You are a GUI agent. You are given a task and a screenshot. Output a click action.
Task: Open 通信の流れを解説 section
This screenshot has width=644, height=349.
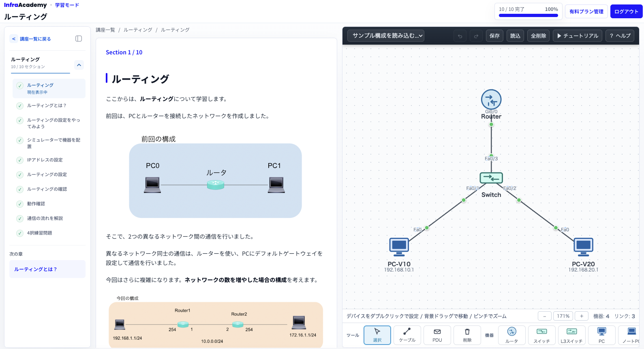pyautogui.click(x=49, y=218)
